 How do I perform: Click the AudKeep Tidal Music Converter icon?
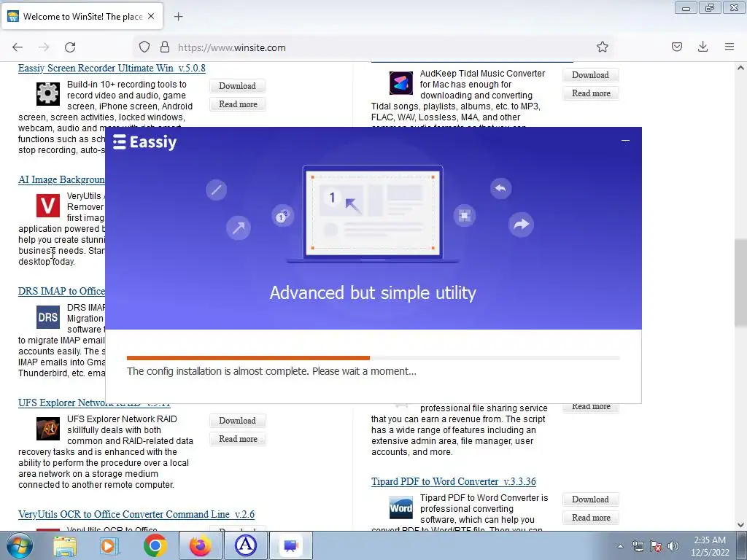(400, 83)
